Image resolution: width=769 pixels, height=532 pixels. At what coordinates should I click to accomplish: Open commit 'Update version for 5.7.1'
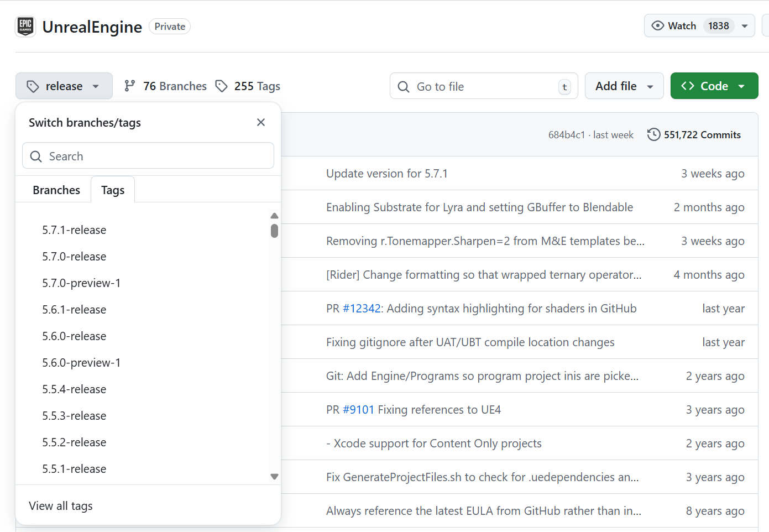pos(387,174)
